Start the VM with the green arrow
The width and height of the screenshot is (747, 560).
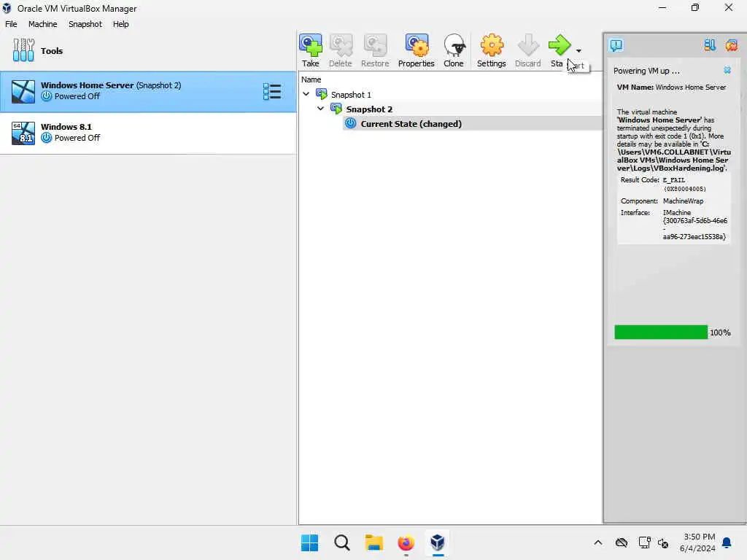point(560,45)
